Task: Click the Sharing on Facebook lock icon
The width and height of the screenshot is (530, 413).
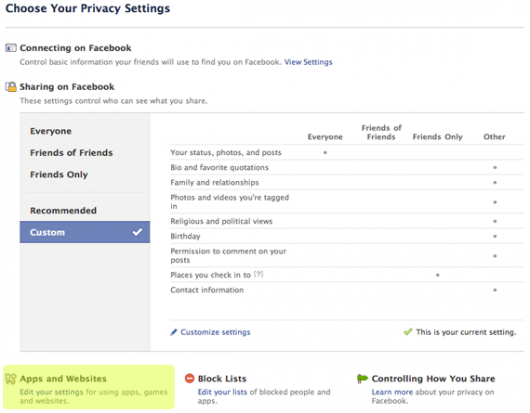Action: (11, 87)
